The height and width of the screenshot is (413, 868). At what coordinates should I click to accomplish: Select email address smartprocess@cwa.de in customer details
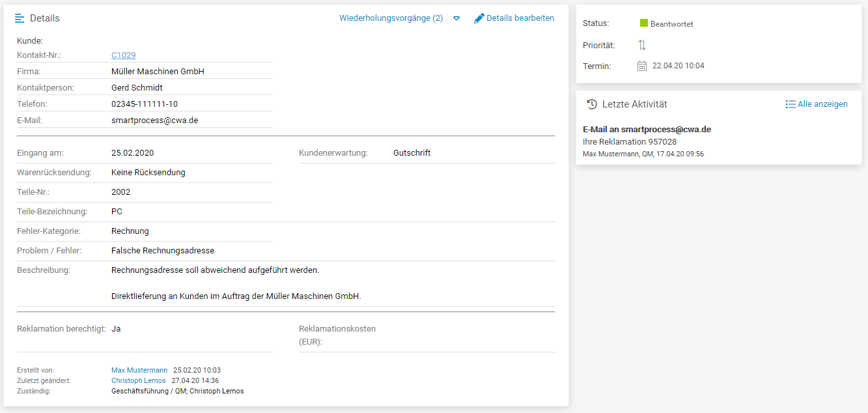point(154,121)
